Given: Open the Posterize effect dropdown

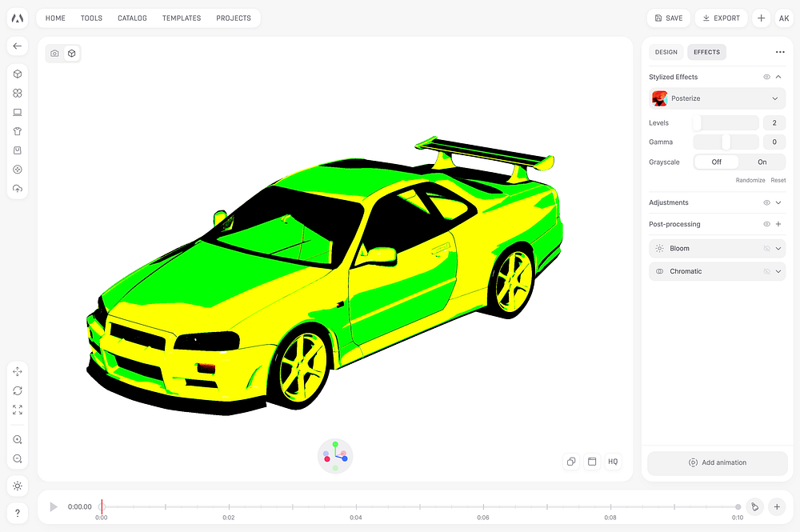Looking at the screenshot, I should (x=718, y=98).
